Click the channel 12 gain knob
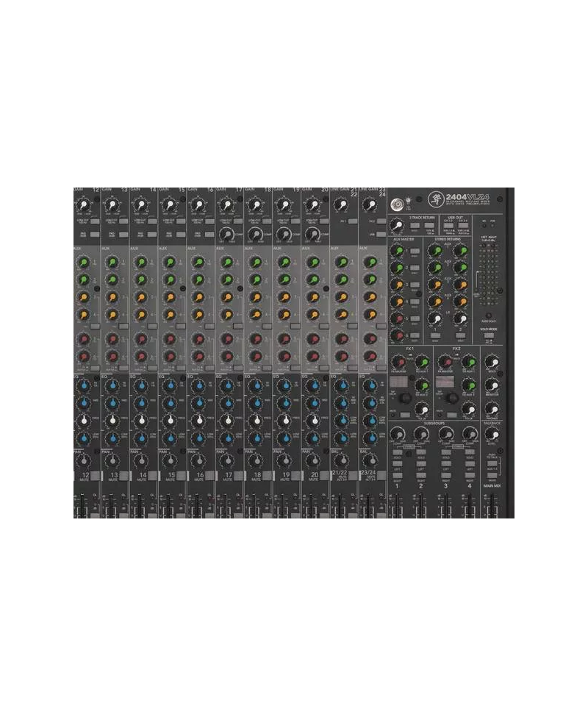 tap(84, 204)
